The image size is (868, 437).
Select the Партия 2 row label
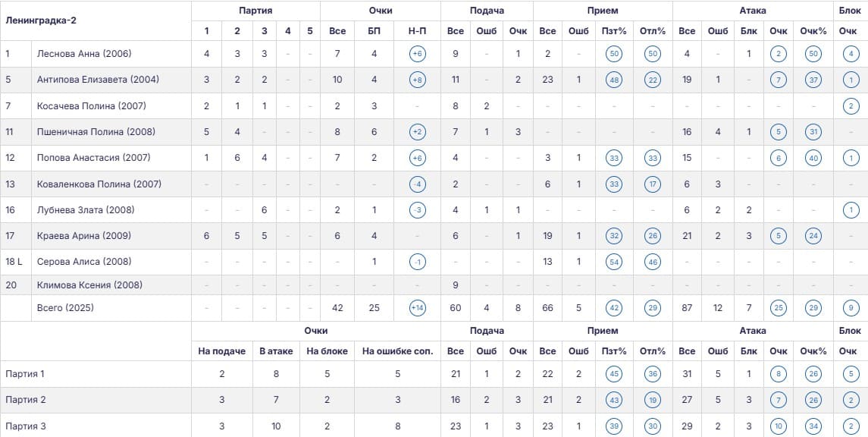point(25,400)
